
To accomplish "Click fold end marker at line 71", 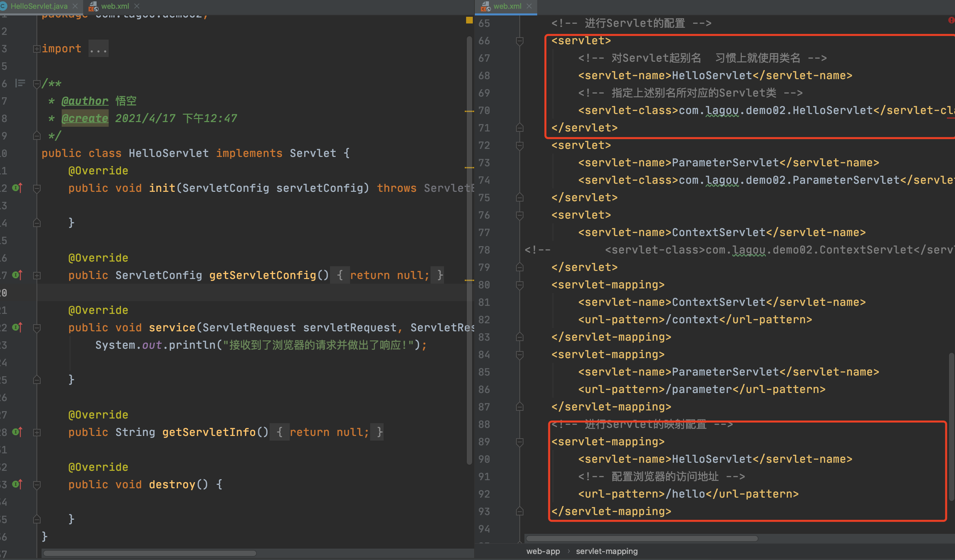I will [x=519, y=128].
